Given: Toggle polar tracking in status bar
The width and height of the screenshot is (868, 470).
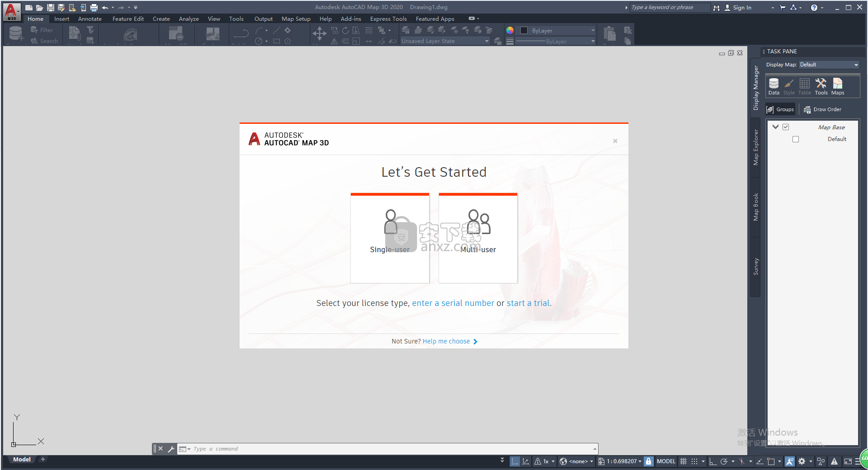Looking at the screenshot, I should click(x=723, y=461).
